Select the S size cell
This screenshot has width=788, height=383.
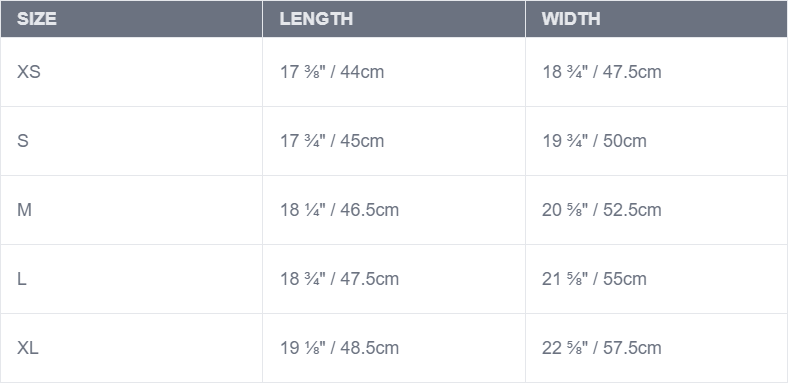tap(131, 141)
